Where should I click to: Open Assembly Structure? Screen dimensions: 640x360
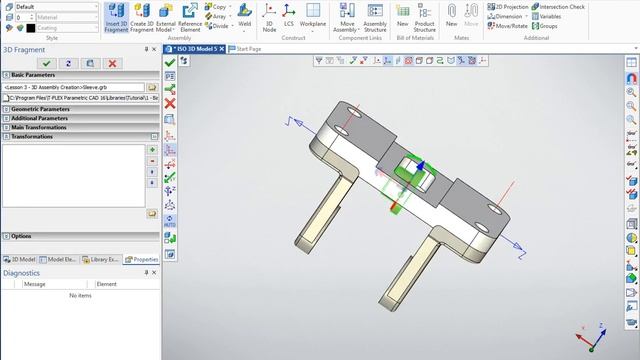(x=375, y=18)
